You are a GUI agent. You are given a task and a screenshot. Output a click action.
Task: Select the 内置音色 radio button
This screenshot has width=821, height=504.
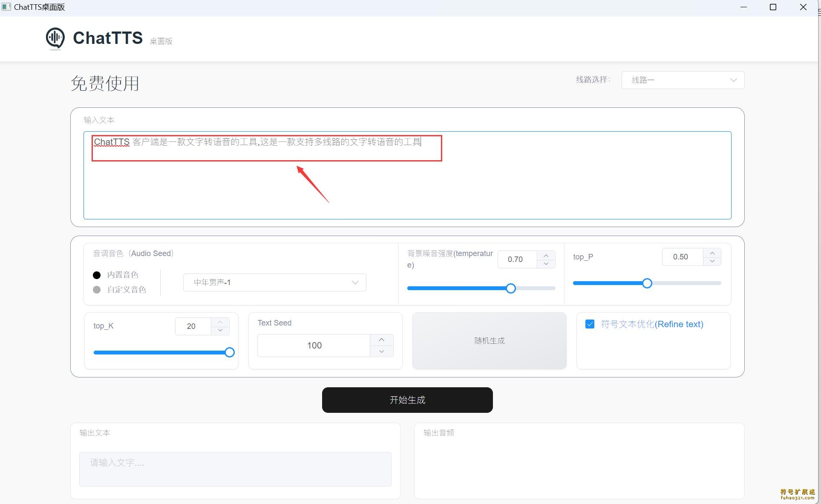point(97,275)
